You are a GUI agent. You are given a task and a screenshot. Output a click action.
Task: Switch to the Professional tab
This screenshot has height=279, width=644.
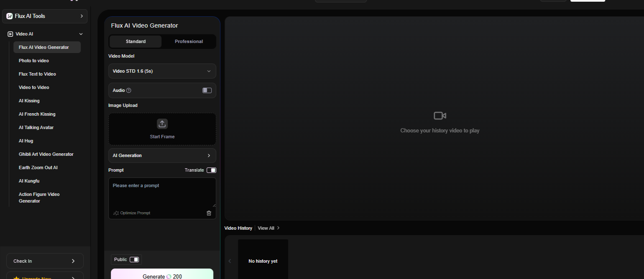(189, 41)
